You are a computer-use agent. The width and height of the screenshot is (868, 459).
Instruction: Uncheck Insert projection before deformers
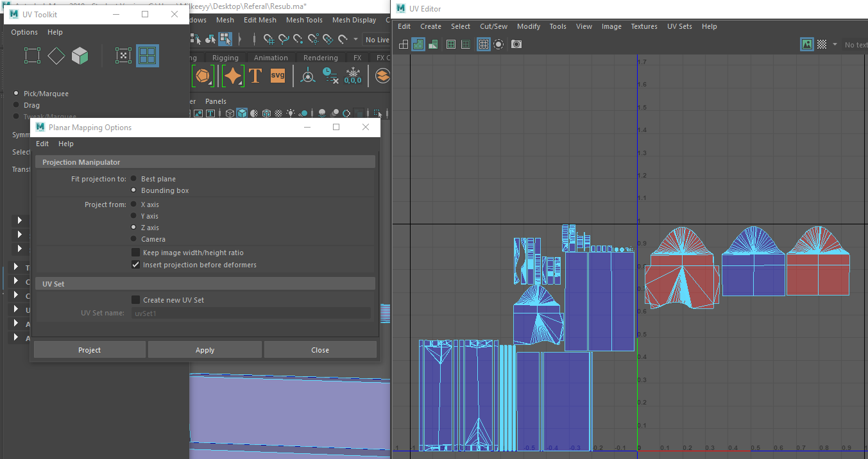pos(135,265)
